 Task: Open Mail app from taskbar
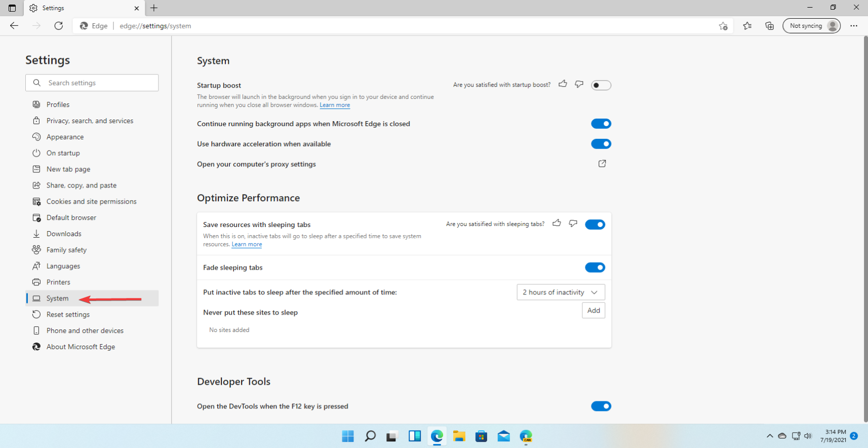click(x=504, y=436)
